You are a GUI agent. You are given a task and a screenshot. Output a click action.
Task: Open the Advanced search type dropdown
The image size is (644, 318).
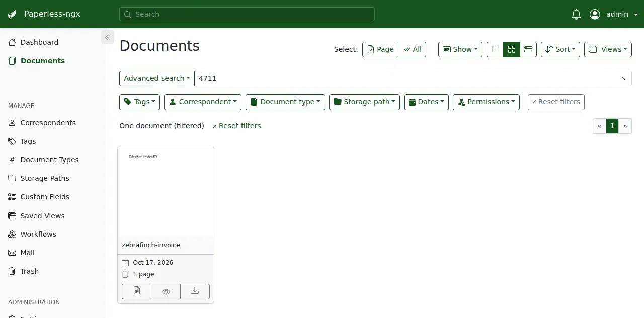(157, 78)
